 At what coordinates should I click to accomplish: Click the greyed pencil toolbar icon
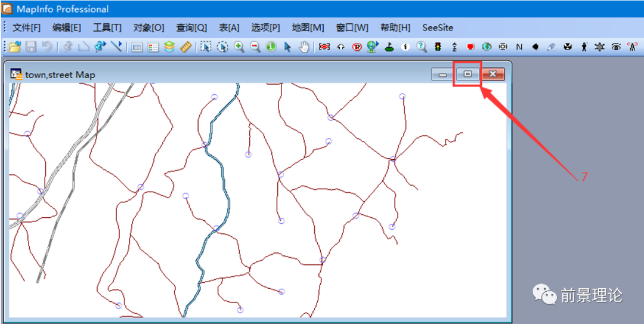(552, 47)
